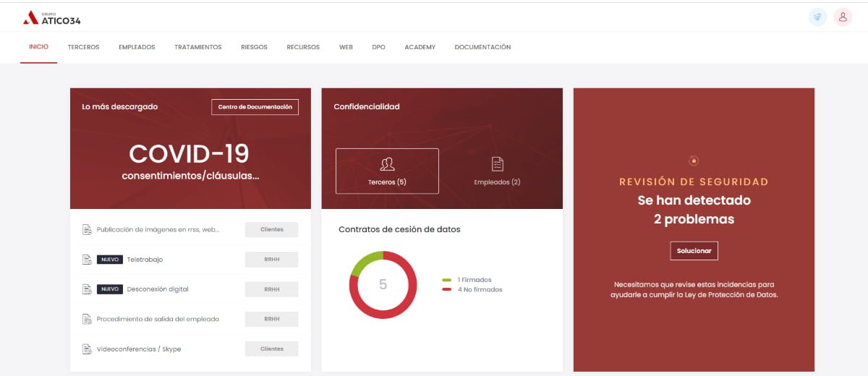Go to the Documentación tab

pos(482,47)
